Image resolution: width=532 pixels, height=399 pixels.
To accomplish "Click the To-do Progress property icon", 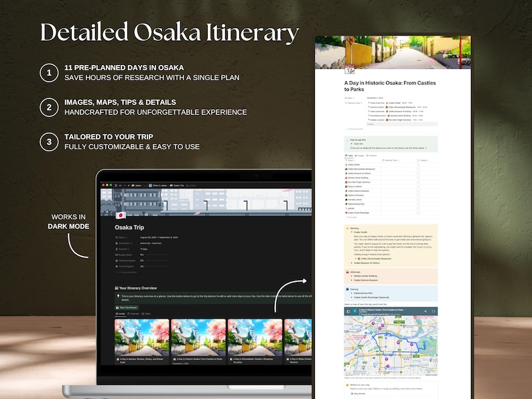I will point(117,266).
